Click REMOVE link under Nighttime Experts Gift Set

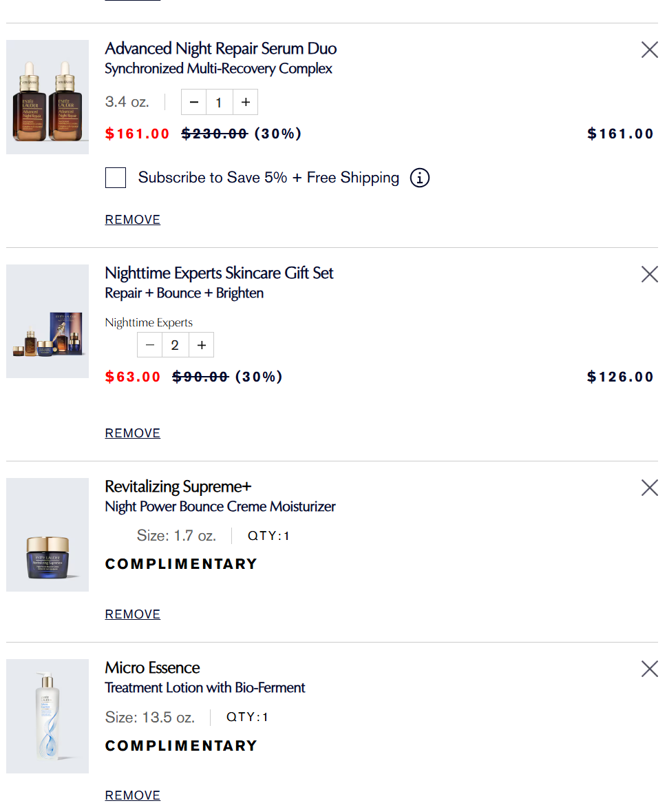[133, 433]
